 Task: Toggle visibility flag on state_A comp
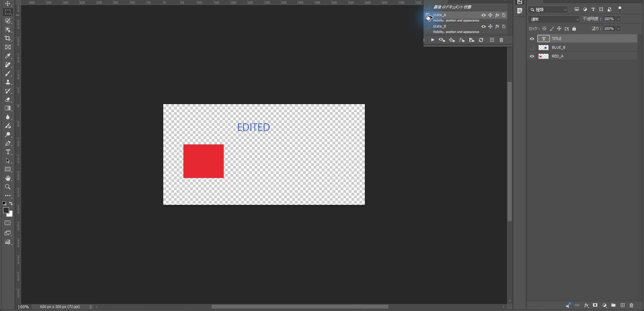pyautogui.click(x=483, y=15)
